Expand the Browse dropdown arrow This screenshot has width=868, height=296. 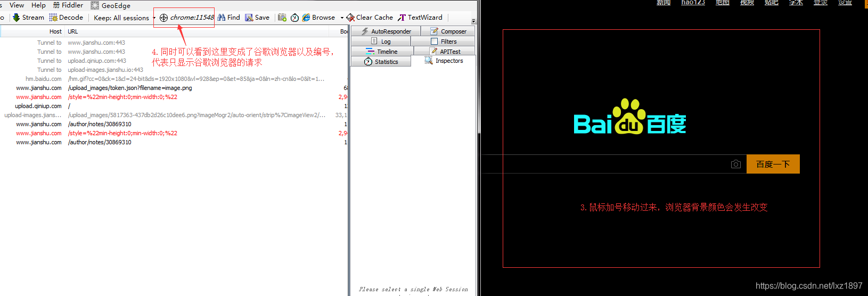click(342, 18)
